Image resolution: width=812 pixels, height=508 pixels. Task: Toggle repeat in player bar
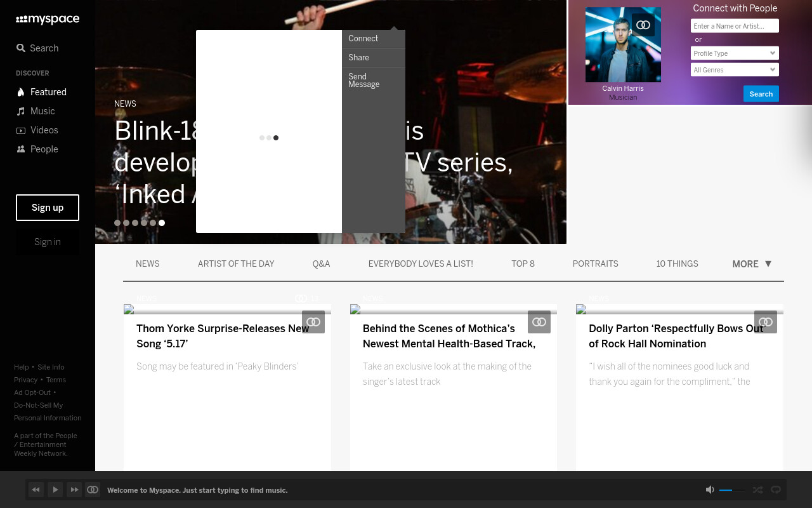coord(775,490)
